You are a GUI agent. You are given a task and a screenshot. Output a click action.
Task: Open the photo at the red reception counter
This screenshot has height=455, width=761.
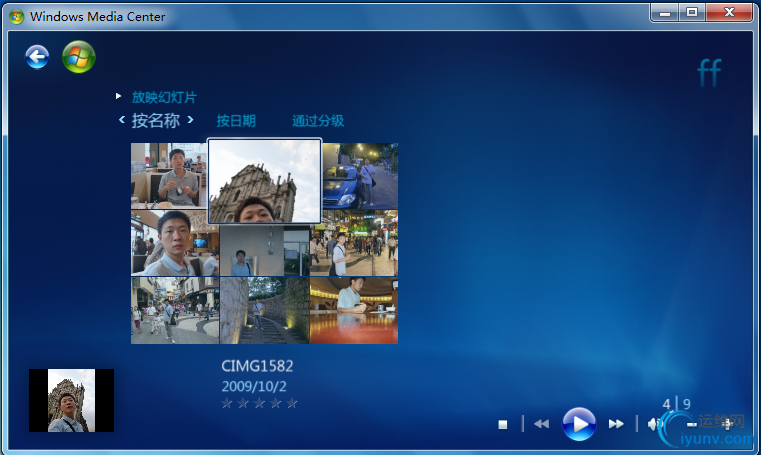pyautogui.click(x=354, y=310)
